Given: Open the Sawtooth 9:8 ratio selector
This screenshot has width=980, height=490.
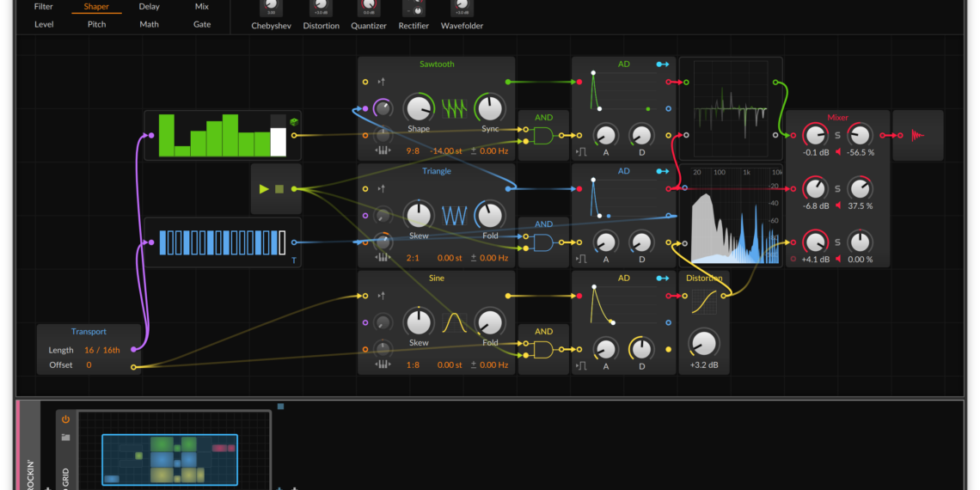Looking at the screenshot, I should click(414, 151).
